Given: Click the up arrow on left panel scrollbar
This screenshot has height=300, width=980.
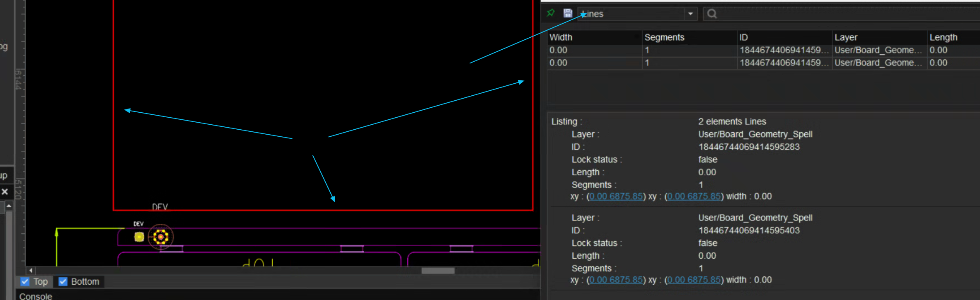Looking at the screenshot, I should 9,206.
